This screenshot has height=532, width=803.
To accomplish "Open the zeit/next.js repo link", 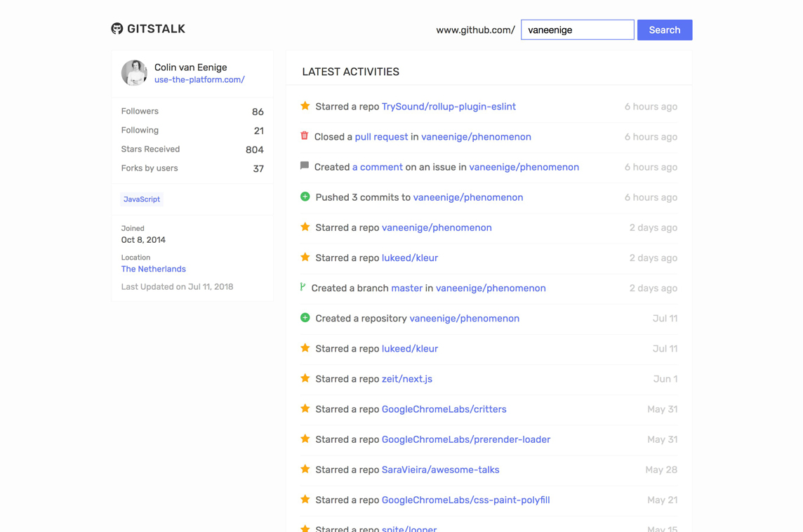I will click(407, 379).
